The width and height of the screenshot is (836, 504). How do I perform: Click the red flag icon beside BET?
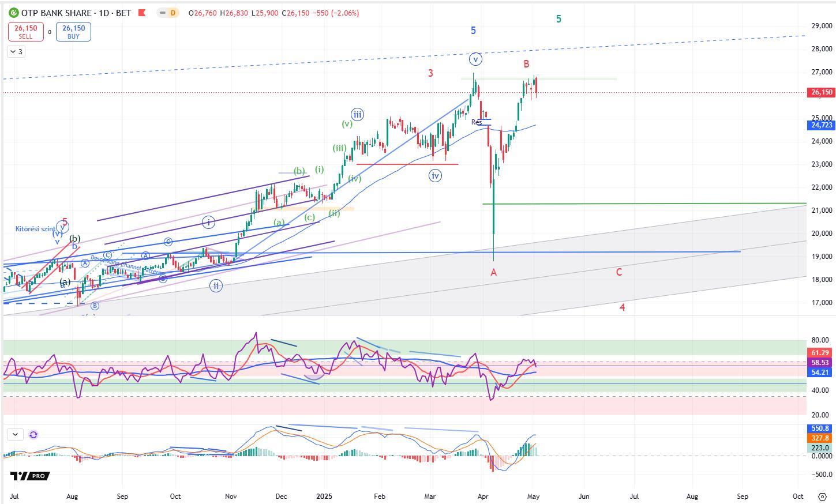click(x=142, y=13)
